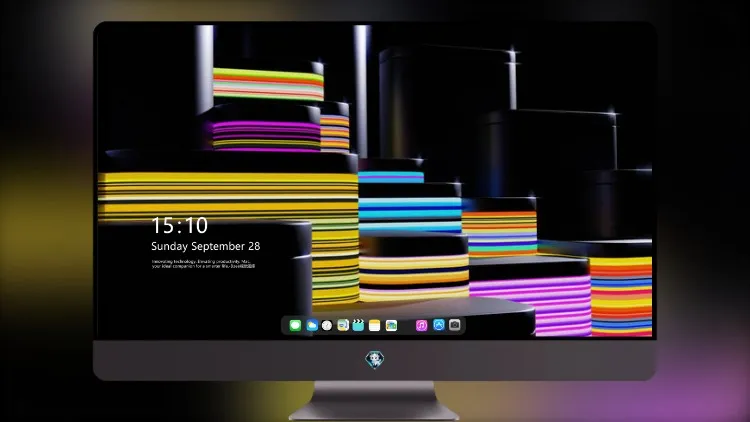Open the gallery app beside Notes
Viewport: 750px width, 422px height.
(391, 325)
